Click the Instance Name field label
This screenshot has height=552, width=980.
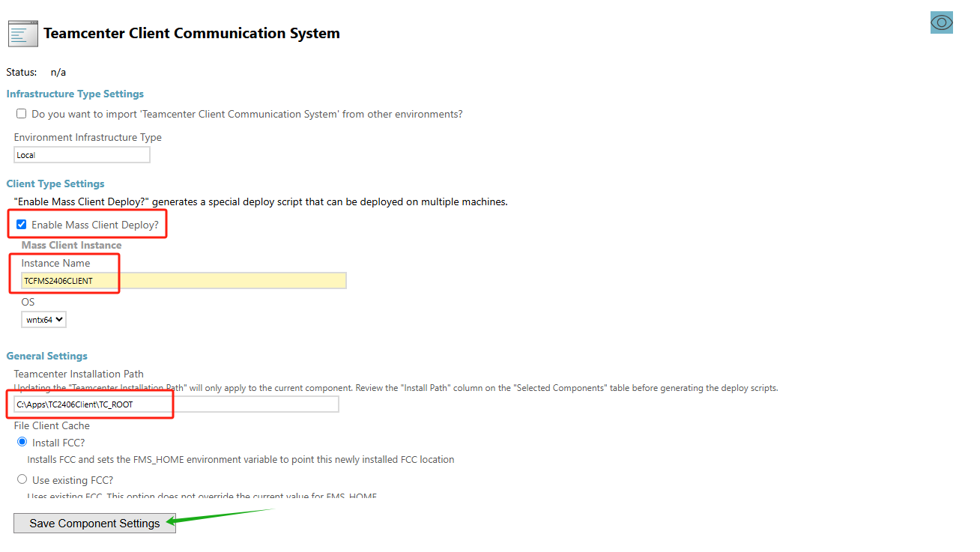[55, 264]
